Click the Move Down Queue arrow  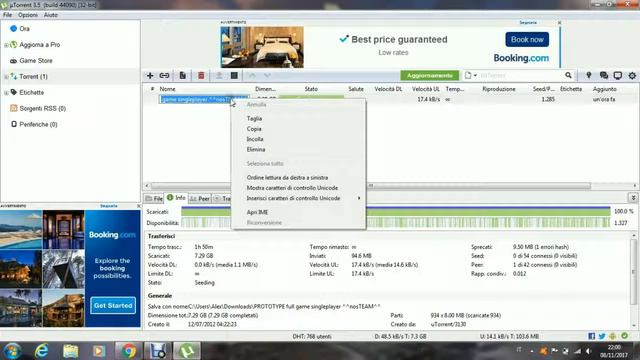pyautogui.click(x=267, y=76)
